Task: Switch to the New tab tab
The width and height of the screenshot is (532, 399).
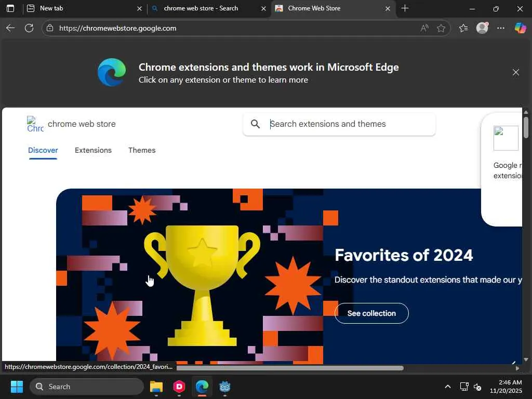Action: 84,8
